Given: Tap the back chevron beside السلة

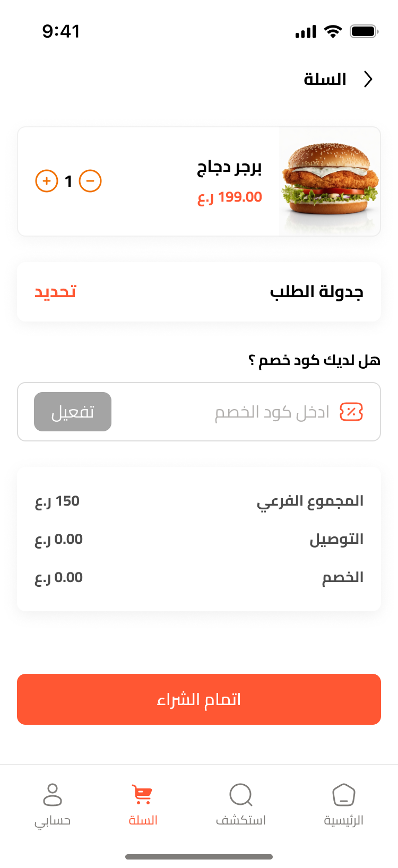Looking at the screenshot, I should click(368, 79).
